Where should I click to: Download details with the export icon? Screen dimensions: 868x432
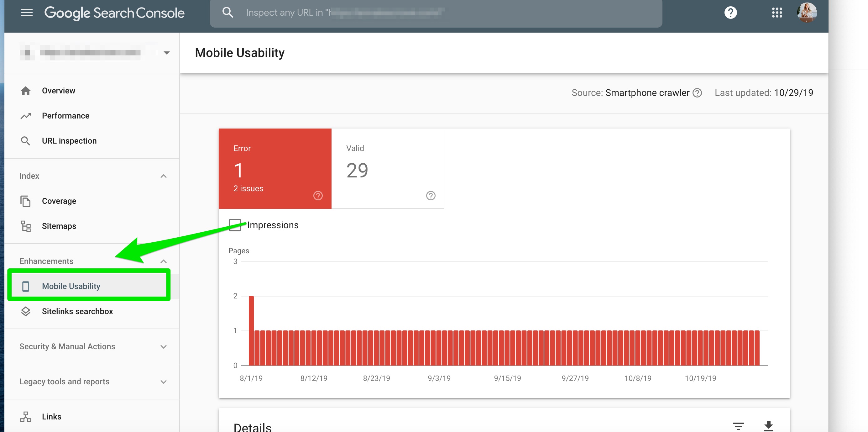click(768, 426)
